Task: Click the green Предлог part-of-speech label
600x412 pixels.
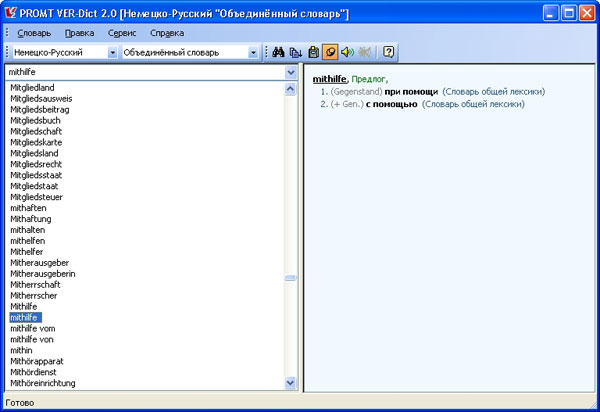Action: coord(368,79)
